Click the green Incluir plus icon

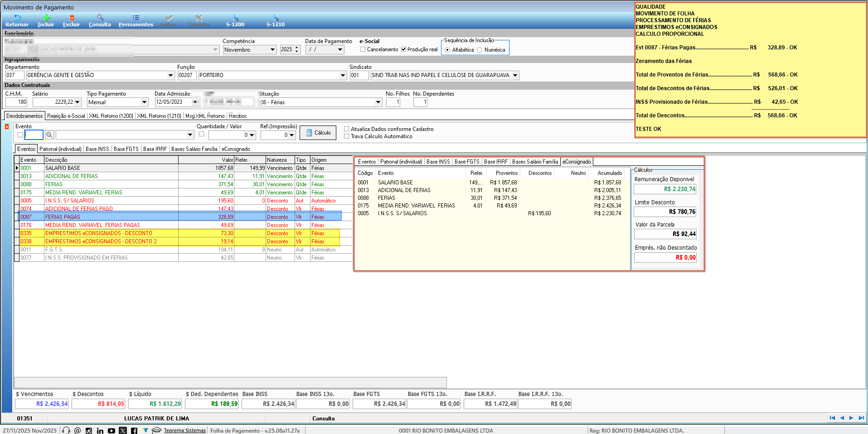coord(46,18)
